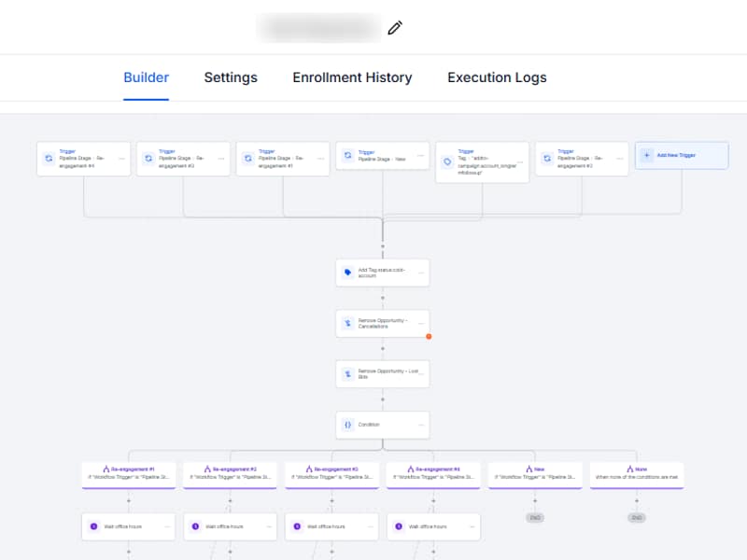Click the pencil icon to rename workflow

(395, 28)
